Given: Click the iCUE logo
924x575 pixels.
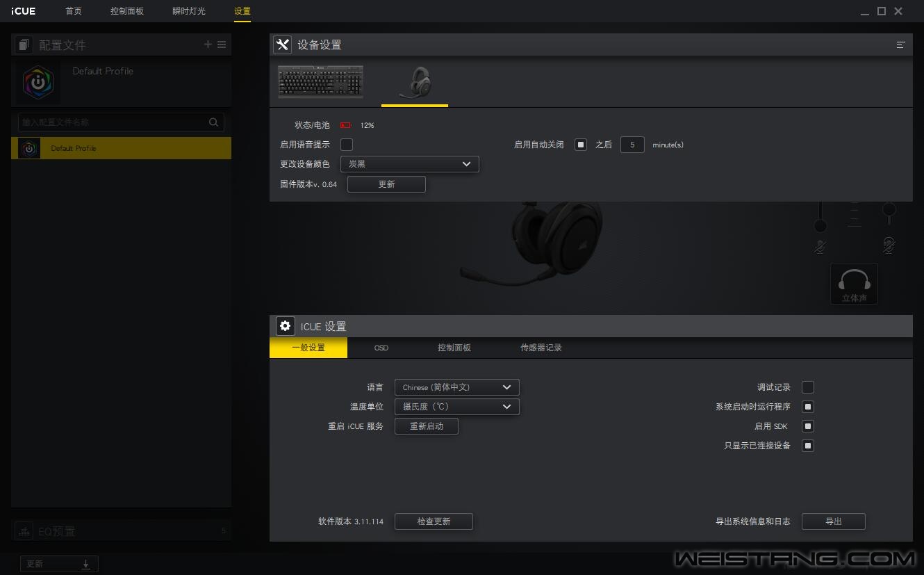Looking at the screenshot, I should pos(23,11).
